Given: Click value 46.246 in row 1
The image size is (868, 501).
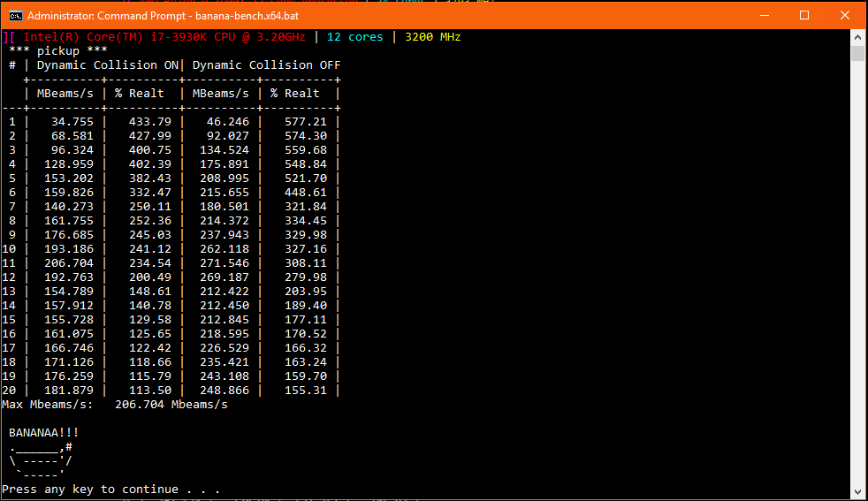Looking at the screenshot, I should point(227,122).
